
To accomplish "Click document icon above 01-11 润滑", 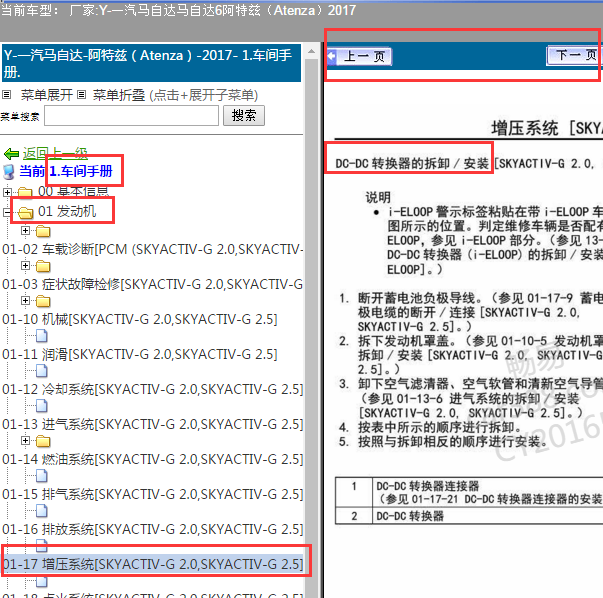I will (42, 336).
